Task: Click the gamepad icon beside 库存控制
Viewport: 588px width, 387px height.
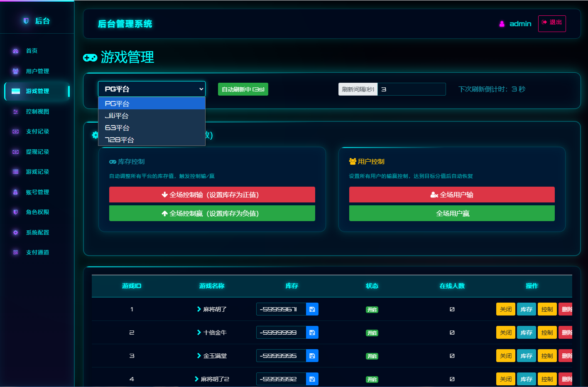Action: tap(113, 162)
